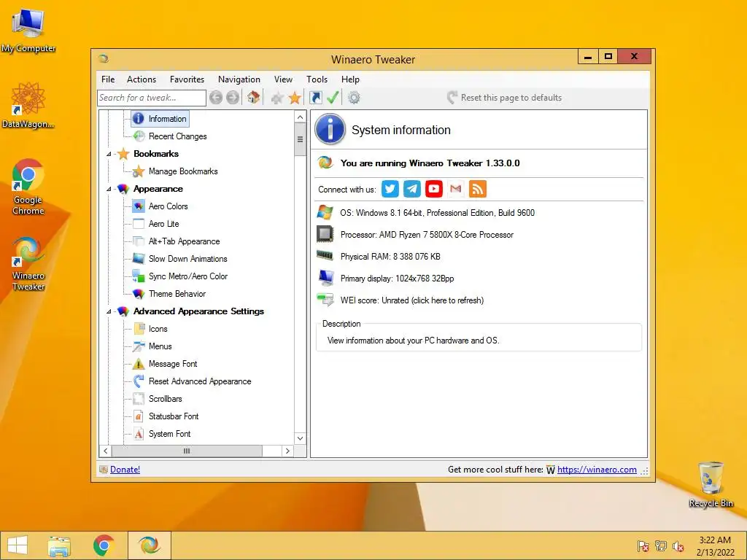Click the Aero Colors icon in tree
This screenshot has width=747, height=560.
139,206
